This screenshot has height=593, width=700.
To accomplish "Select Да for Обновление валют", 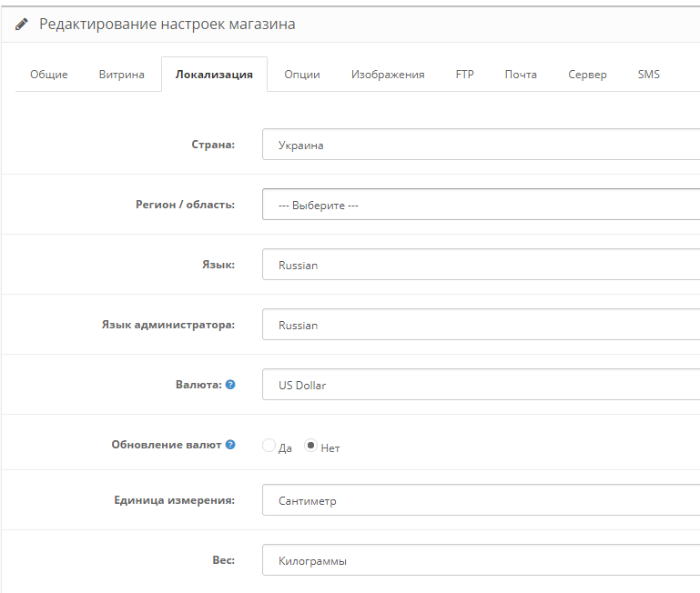I will coord(269,446).
